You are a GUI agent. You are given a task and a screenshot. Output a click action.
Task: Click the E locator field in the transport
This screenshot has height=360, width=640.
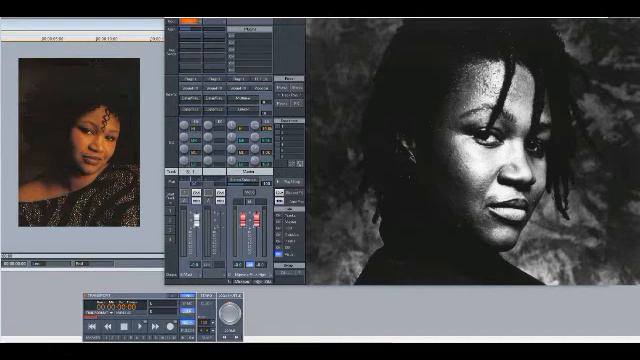[163, 311]
